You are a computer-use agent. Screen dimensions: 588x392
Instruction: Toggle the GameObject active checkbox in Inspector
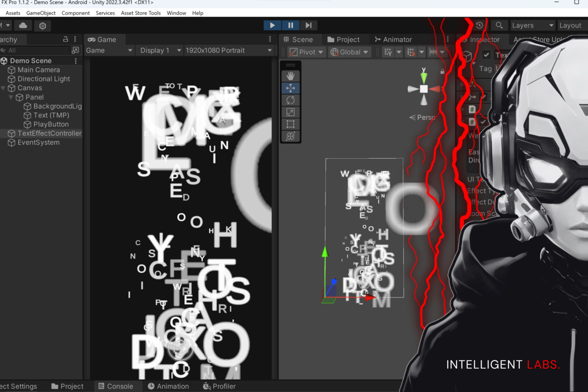(487, 55)
